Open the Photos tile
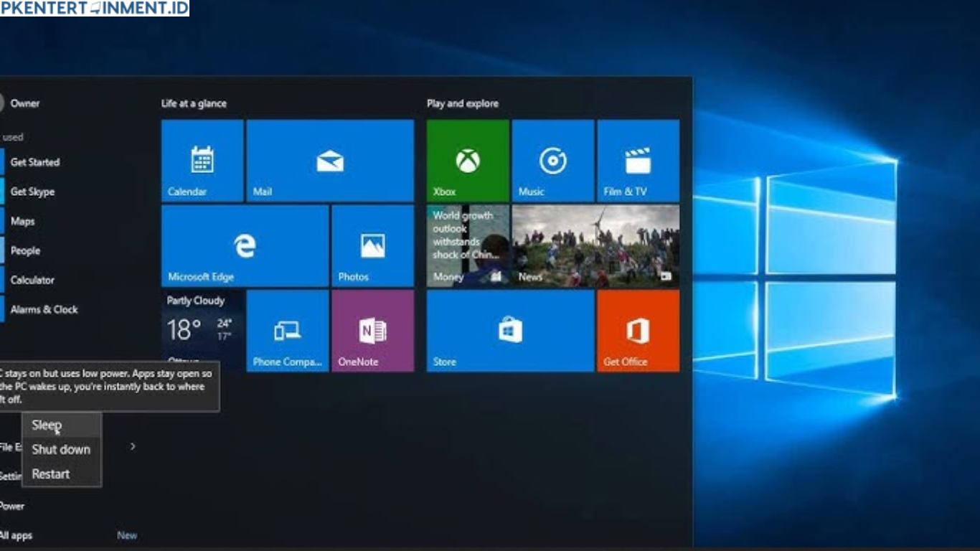Image resolution: width=980 pixels, height=551 pixels. click(x=372, y=246)
